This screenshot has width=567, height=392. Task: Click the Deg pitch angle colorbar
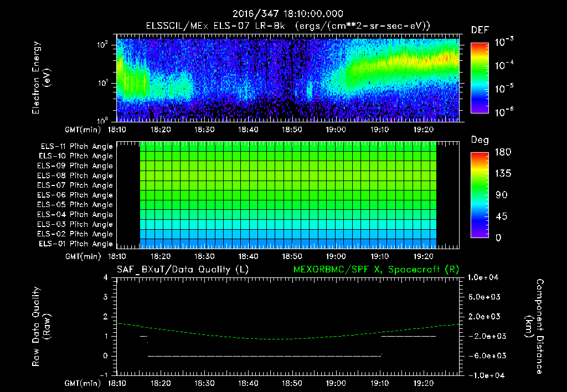click(480, 195)
